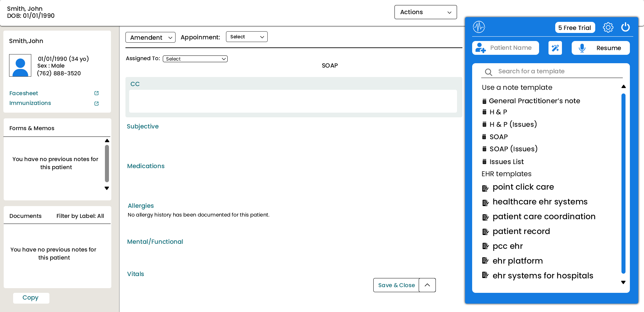
Task: Switch to the Documents section
Action: coord(25,216)
